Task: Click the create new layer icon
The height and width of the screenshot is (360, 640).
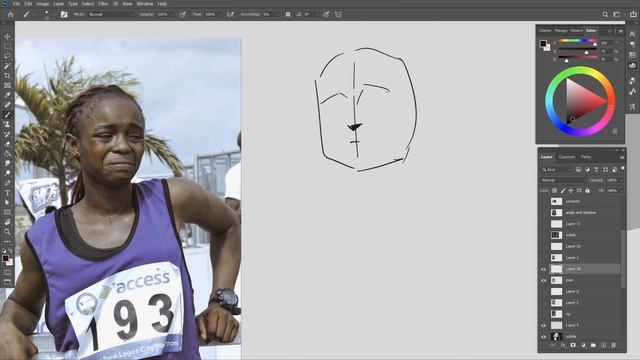Action: tap(603, 345)
